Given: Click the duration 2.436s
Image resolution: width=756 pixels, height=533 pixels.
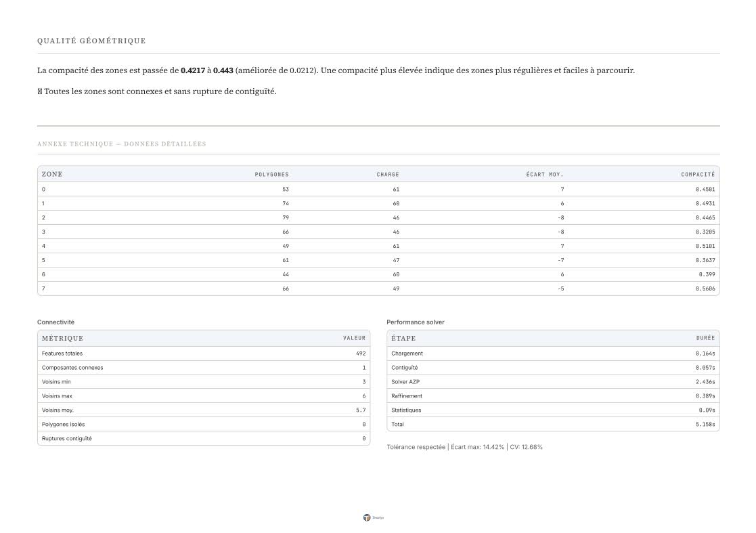Looking at the screenshot, I should pyautogui.click(x=705, y=382).
